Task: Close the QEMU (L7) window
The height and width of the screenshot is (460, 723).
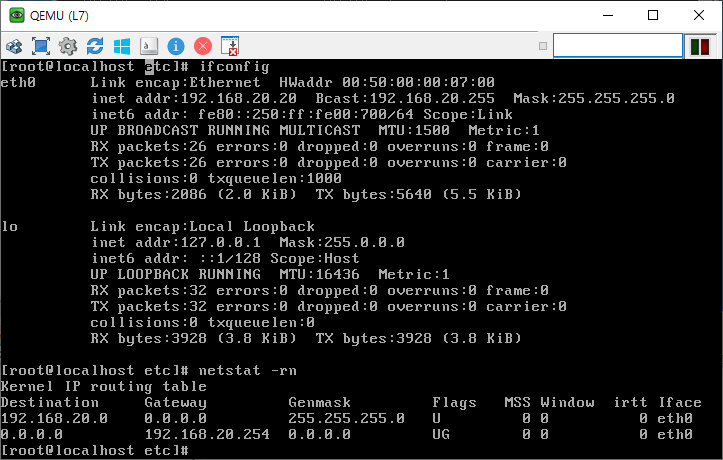Action: pos(699,15)
